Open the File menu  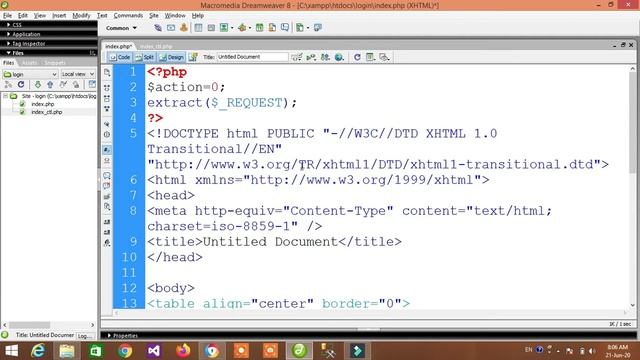[7, 16]
